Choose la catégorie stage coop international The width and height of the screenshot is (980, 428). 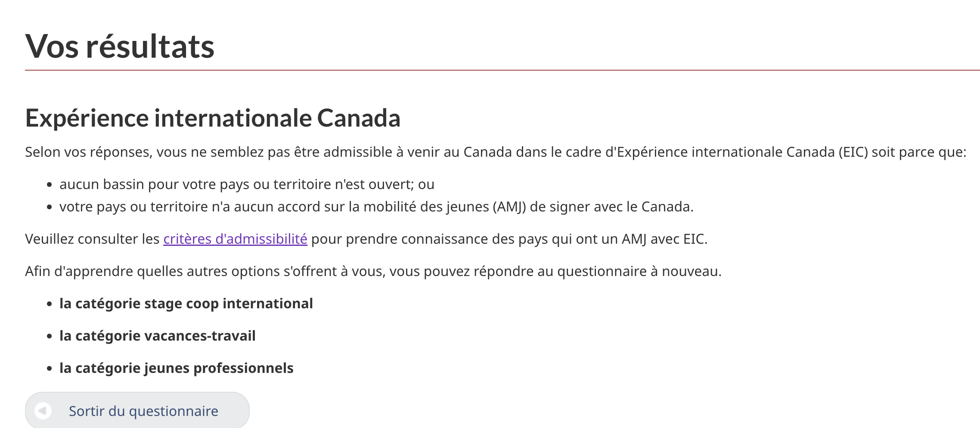pyautogui.click(x=186, y=304)
